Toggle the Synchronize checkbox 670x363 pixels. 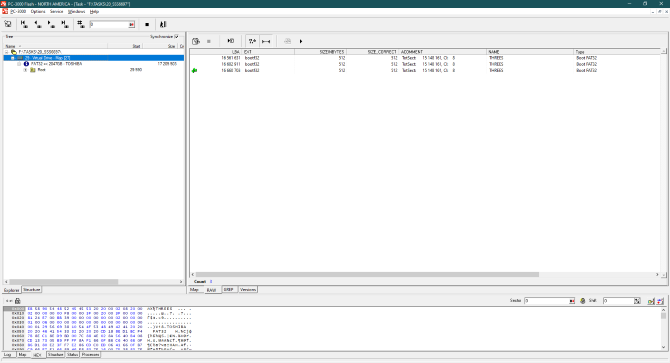tap(176, 37)
